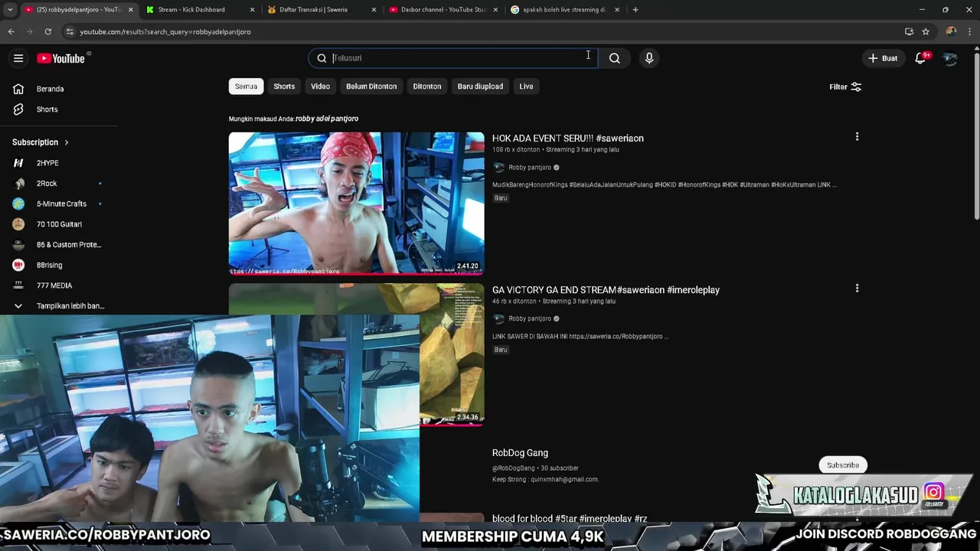Open the GA VICTORY GA END STREAM video title
Screen dimensions: 980x551
coord(606,290)
